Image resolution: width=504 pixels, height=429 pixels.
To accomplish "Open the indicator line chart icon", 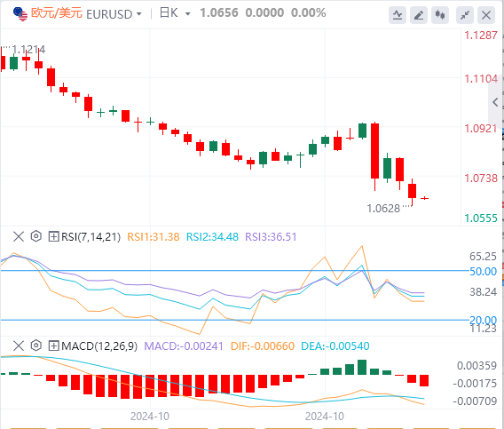I will [x=398, y=15].
